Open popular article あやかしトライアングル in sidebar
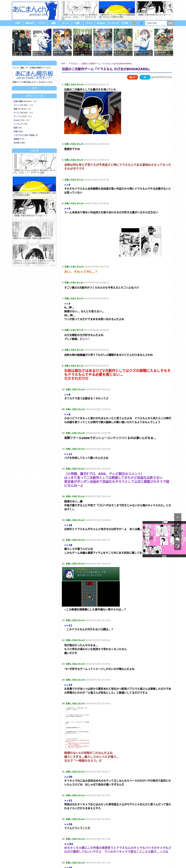Screen dimensions: 186x868 click(x=34, y=255)
